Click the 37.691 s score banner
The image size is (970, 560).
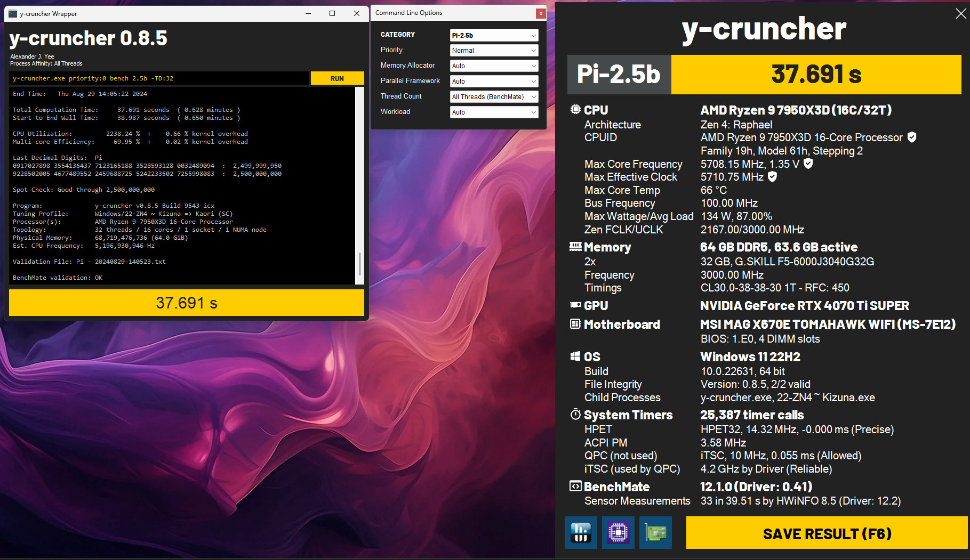tap(816, 75)
